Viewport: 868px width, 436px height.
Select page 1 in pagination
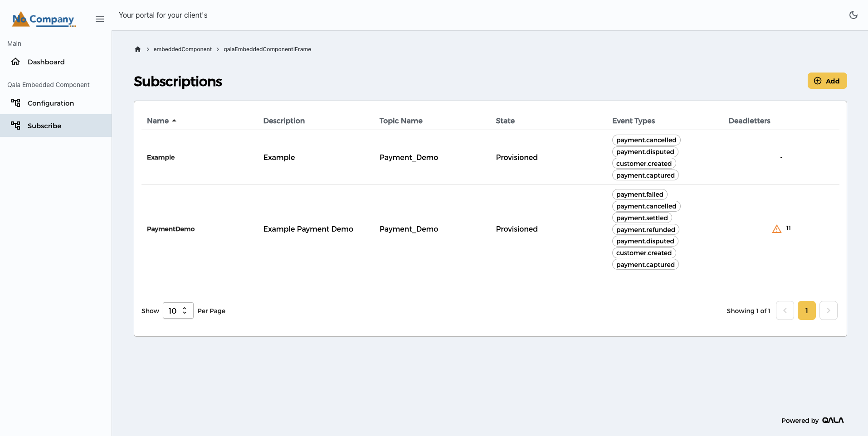click(807, 310)
